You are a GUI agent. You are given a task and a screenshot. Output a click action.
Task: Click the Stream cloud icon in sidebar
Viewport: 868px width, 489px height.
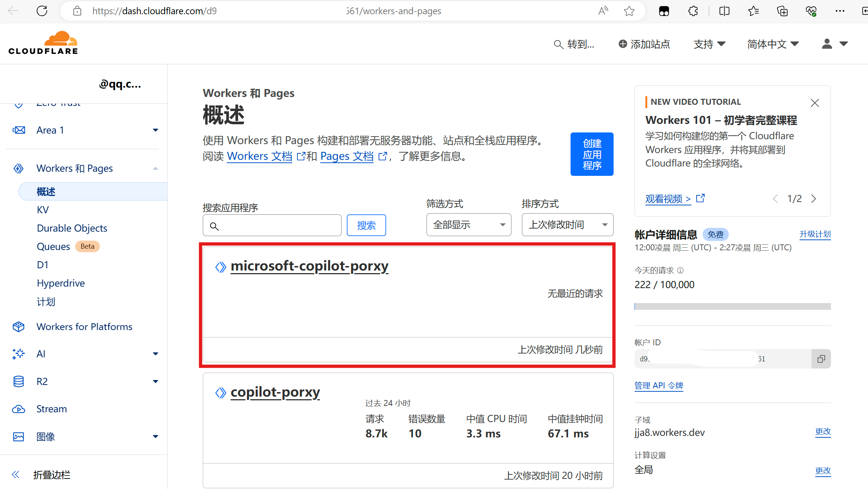(18, 409)
